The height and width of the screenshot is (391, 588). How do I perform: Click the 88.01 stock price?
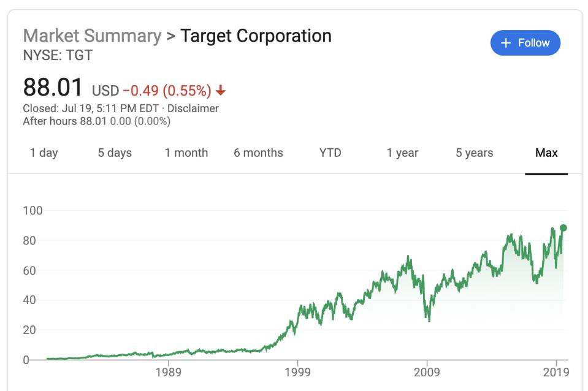(53, 88)
